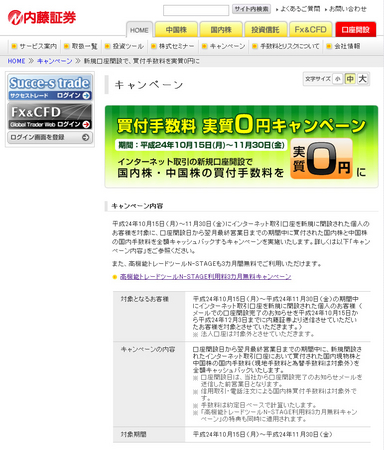Click arrow icon on ログイン画面を登録
The width and height of the screenshot is (384, 450).
click(86, 137)
